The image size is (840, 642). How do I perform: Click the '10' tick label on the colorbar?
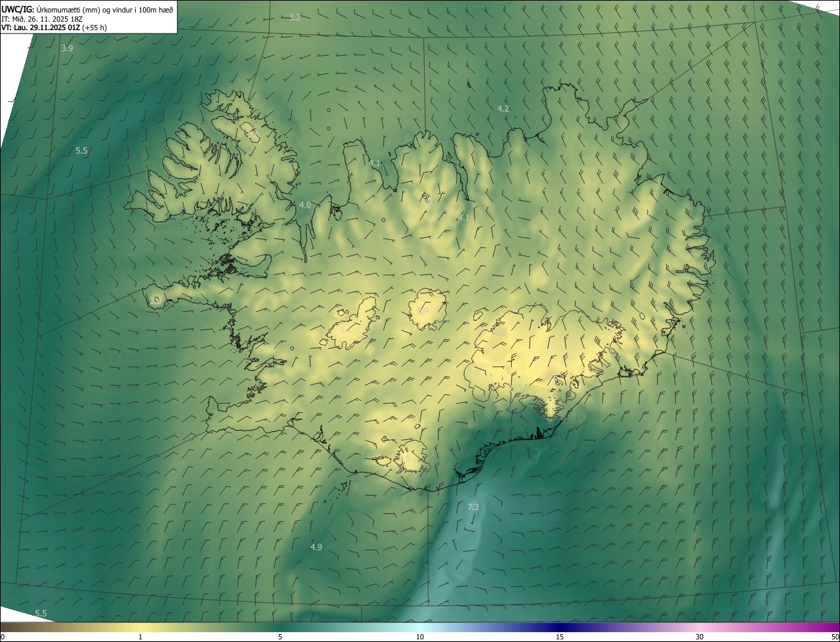(420, 637)
